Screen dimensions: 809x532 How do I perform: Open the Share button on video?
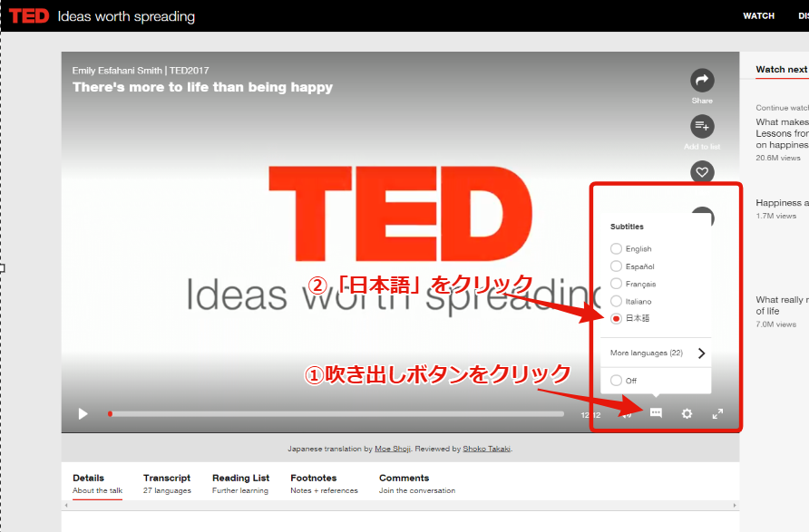click(702, 81)
